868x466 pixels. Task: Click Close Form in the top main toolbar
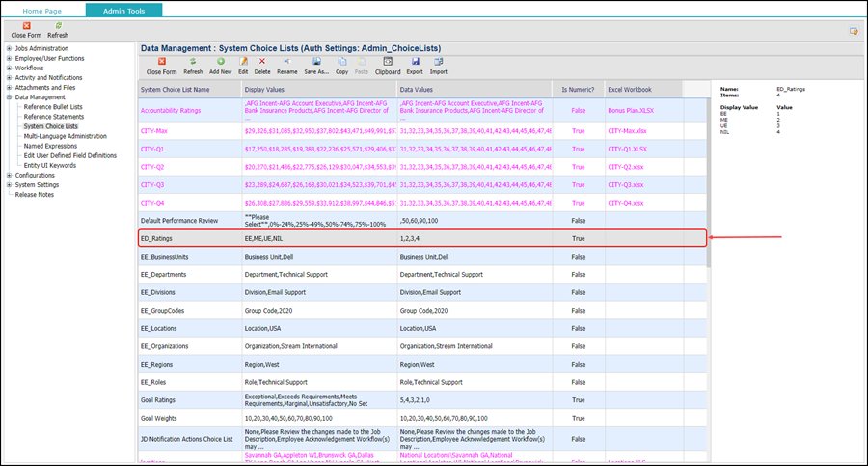click(x=26, y=29)
